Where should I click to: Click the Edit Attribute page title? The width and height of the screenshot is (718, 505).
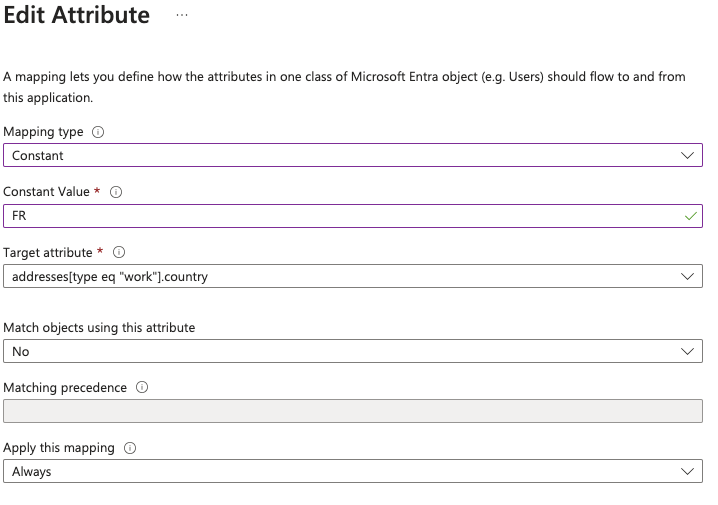click(x=76, y=15)
